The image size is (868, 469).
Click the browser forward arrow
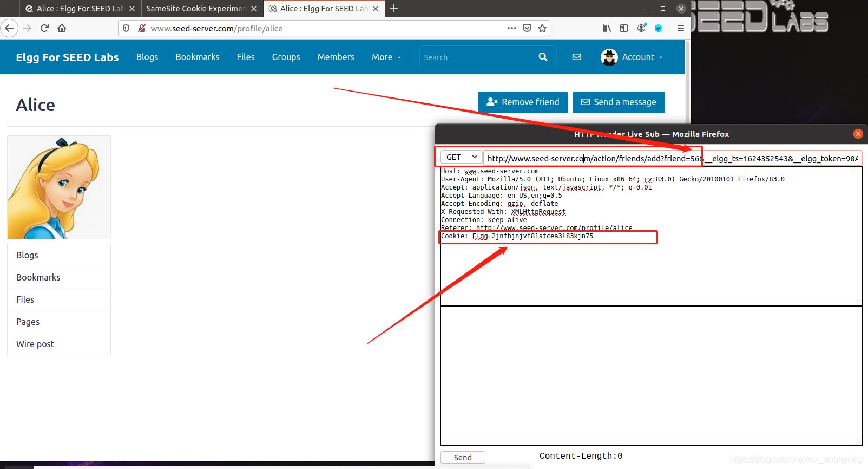click(x=27, y=28)
